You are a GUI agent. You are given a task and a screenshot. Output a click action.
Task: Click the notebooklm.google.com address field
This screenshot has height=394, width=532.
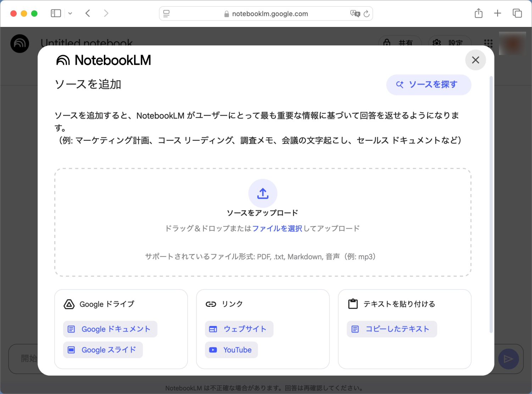coord(270,14)
